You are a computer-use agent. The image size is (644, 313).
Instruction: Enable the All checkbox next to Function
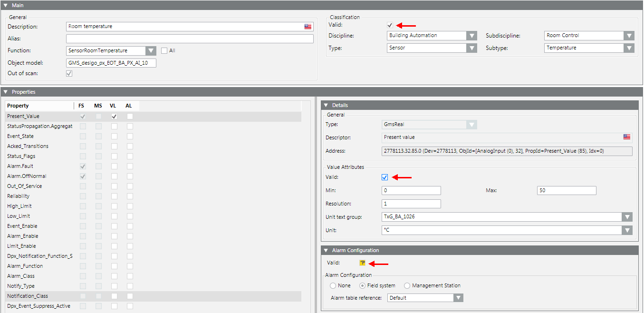coord(164,50)
